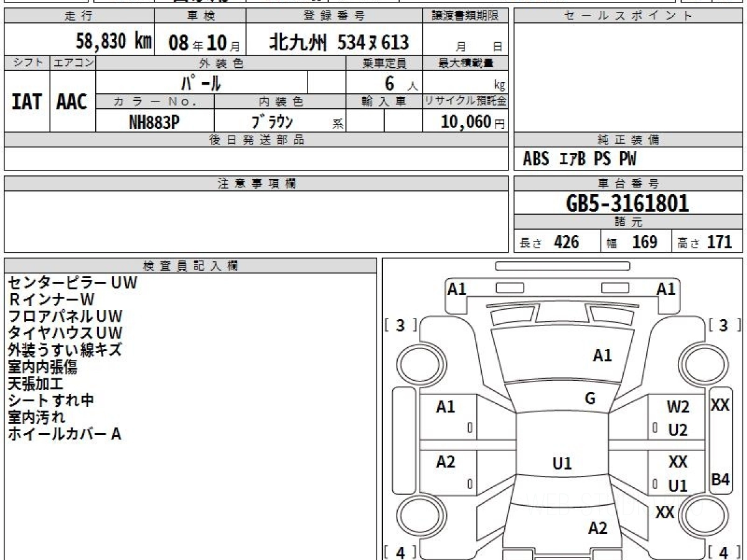Select the chassis number GB5-3161801

point(628,203)
